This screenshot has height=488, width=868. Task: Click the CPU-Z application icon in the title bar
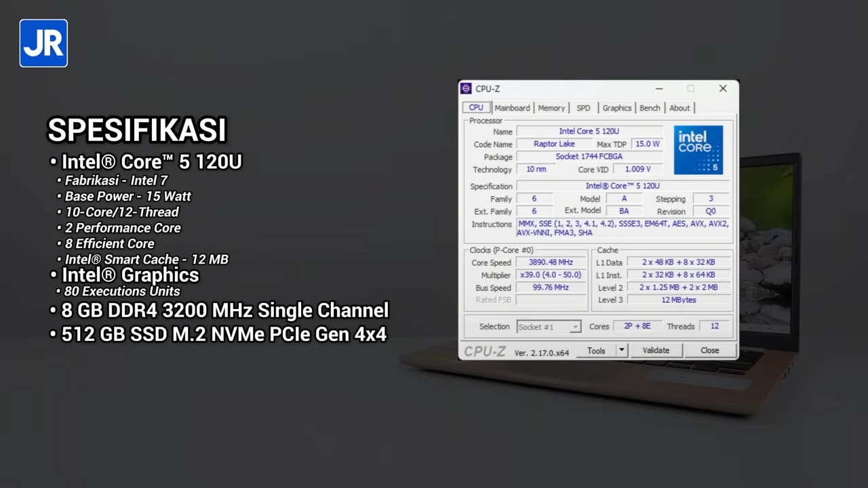coord(466,88)
